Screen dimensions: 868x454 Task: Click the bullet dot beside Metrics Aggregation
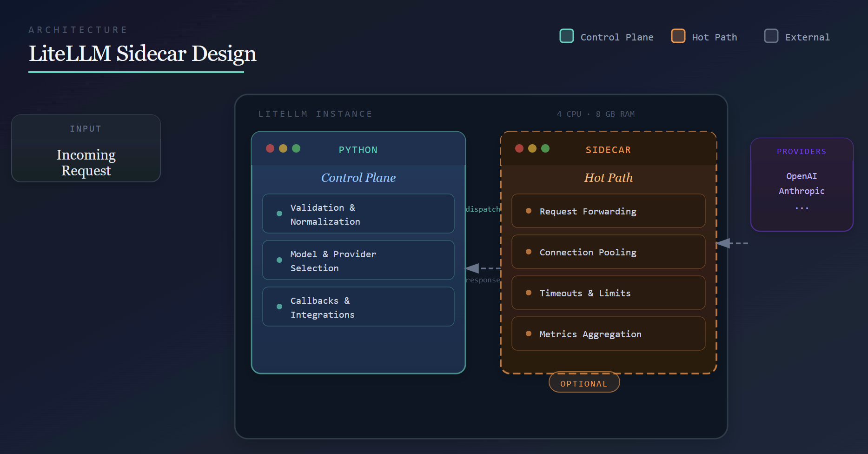coord(529,334)
